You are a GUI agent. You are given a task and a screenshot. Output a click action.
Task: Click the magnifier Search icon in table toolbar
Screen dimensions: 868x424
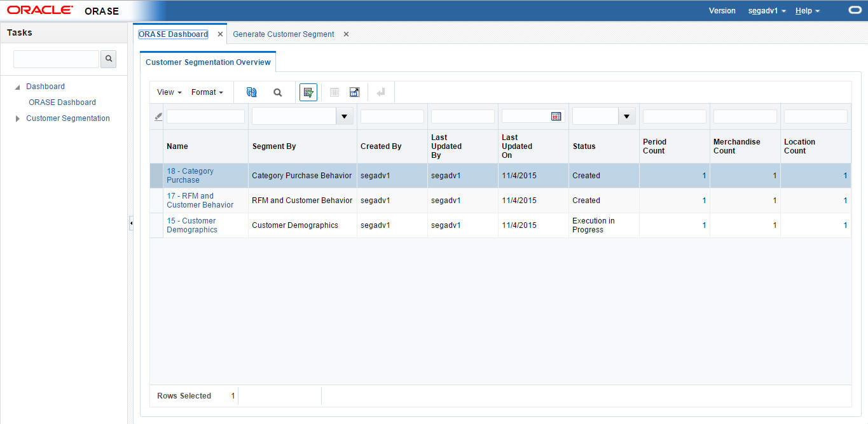click(x=278, y=92)
